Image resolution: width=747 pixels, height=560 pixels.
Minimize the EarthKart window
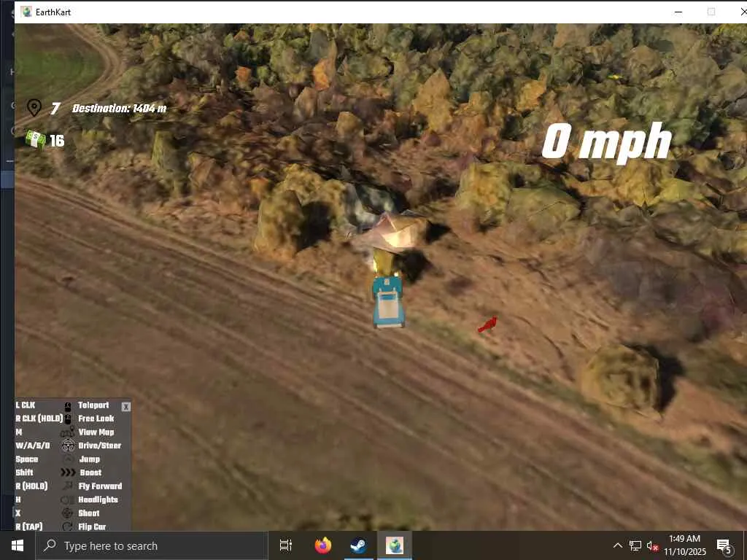click(x=678, y=12)
